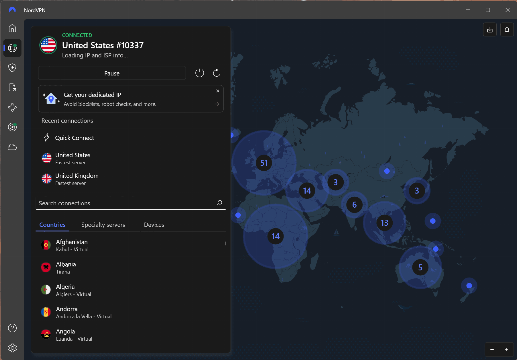Select Quick Connect recent entry
This screenshot has width=517, height=360.
(x=131, y=138)
